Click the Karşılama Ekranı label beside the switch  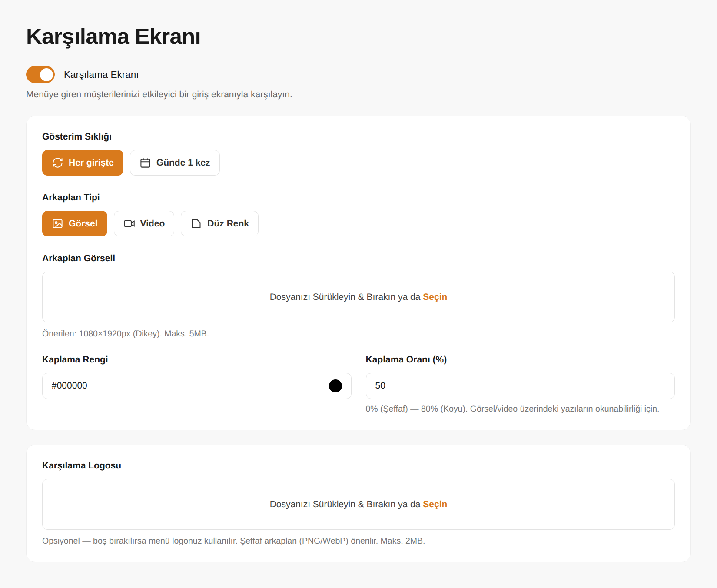point(101,75)
